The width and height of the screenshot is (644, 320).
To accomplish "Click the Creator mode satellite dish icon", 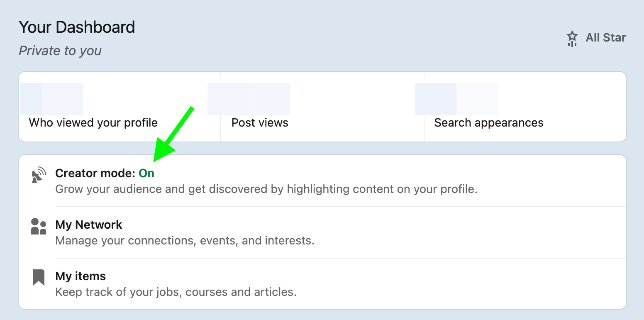I will [39, 175].
